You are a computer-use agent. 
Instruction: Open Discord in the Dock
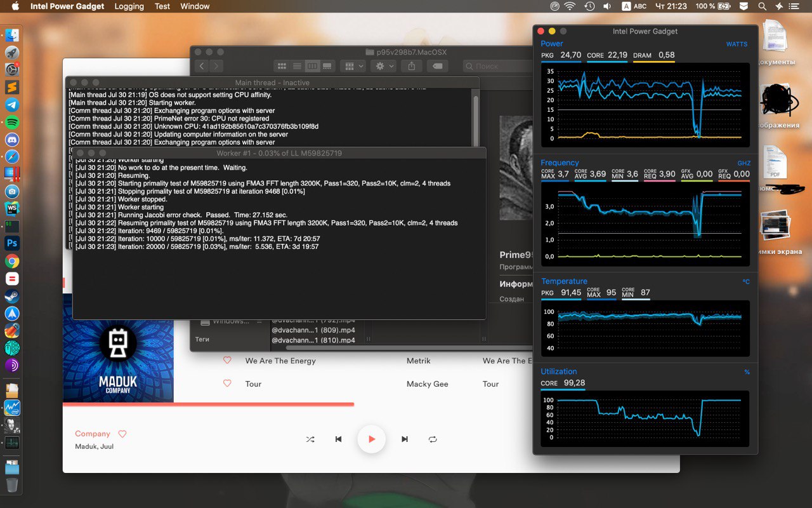11,139
